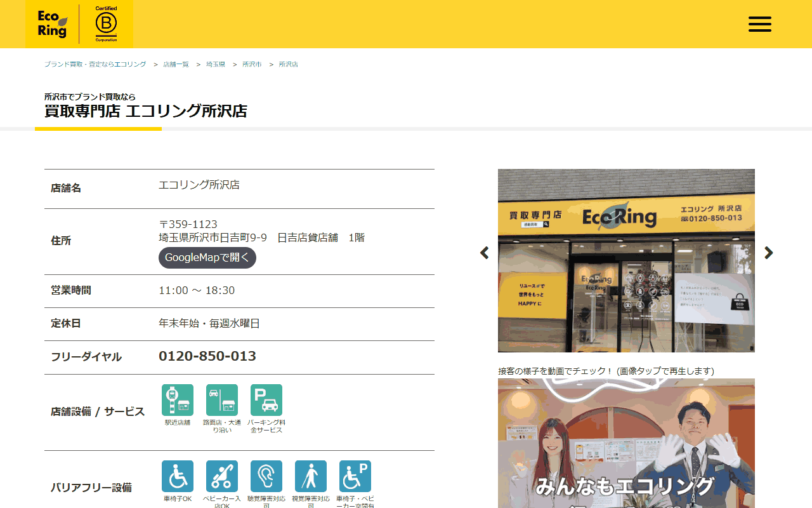The image size is (812, 508).
Task: Click the heading 買取専門店 エコリング所沢店
Action: click(146, 111)
